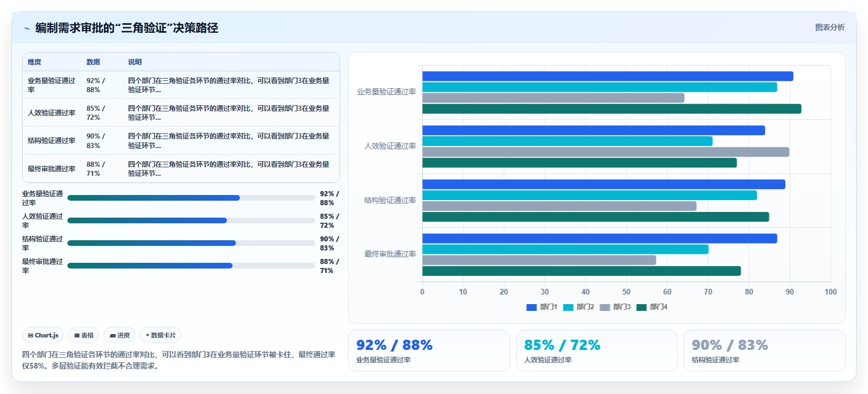Click the 部门1 bar under 结构验证通过率 in chart
868x394 pixels.
[604, 184]
